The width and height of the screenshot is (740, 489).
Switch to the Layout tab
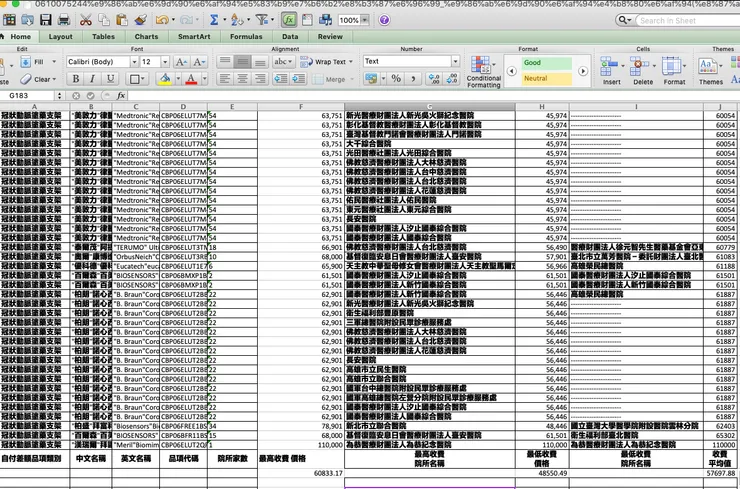(60, 36)
